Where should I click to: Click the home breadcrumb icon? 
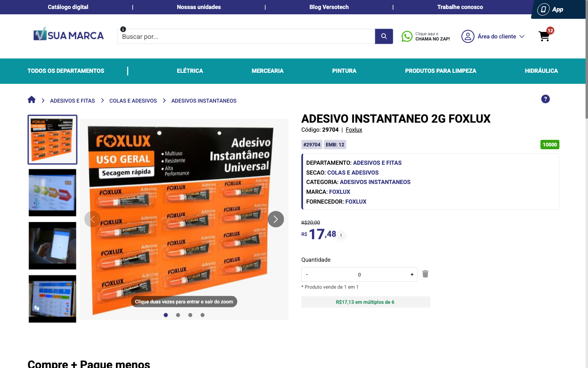(x=31, y=99)
